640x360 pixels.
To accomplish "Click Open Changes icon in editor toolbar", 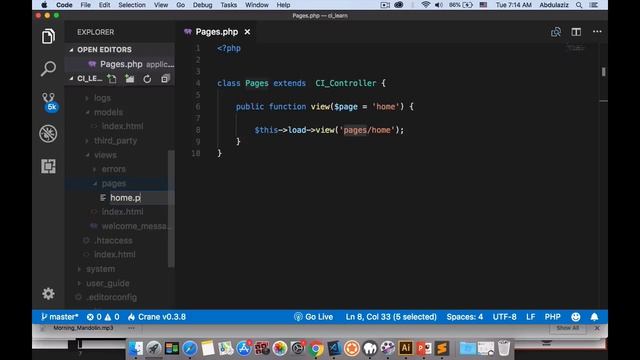I will (x=556, y=32).
